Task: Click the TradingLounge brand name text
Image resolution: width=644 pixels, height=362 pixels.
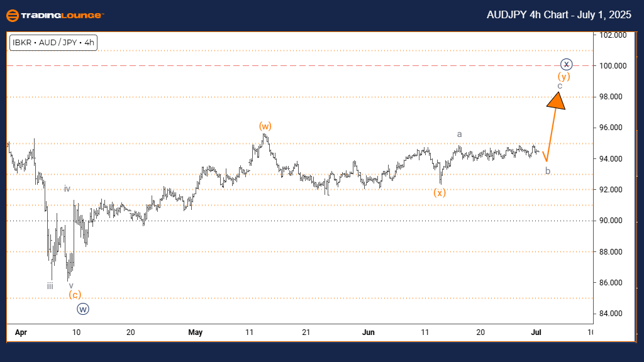Action: click(63, 15)
